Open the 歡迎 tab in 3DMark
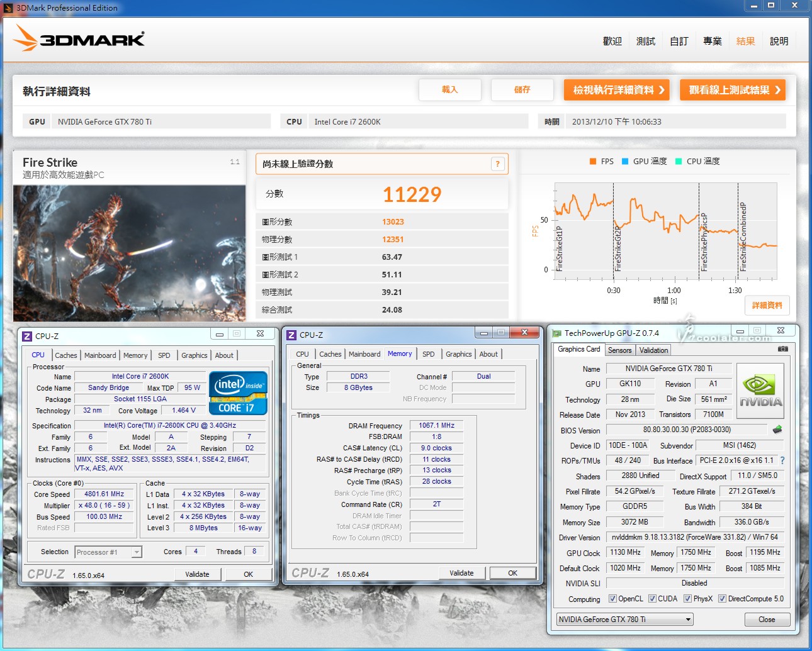Image resolution: width=812 pixels, height=651 pixels. click(612, 41)
